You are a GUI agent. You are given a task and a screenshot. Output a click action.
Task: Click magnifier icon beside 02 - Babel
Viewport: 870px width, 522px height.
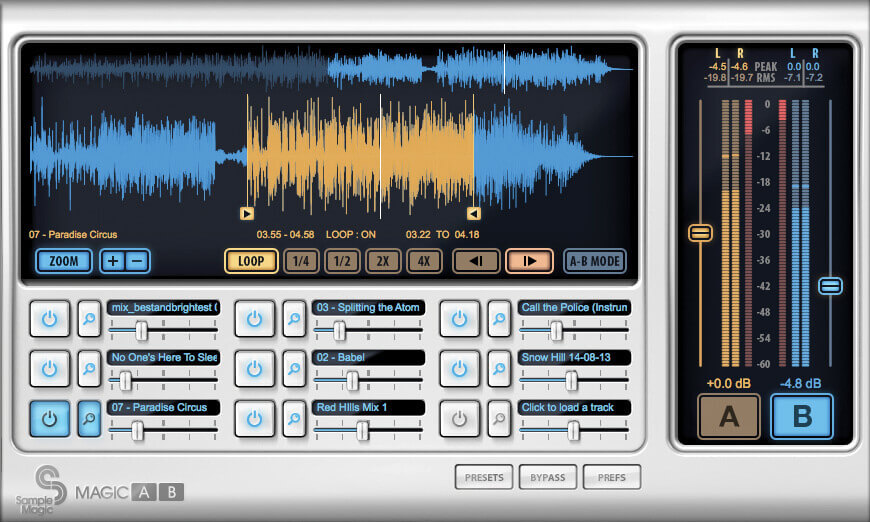[x=294, y=369]
